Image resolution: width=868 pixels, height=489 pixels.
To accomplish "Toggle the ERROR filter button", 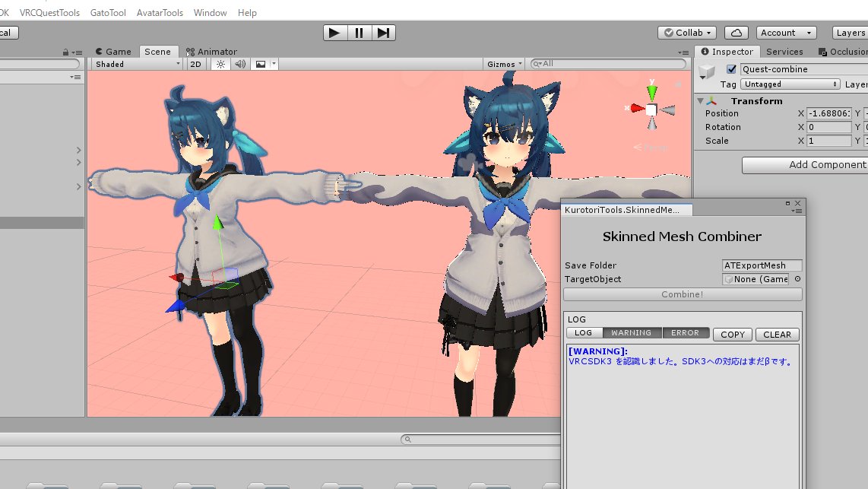I will (686, 333).
